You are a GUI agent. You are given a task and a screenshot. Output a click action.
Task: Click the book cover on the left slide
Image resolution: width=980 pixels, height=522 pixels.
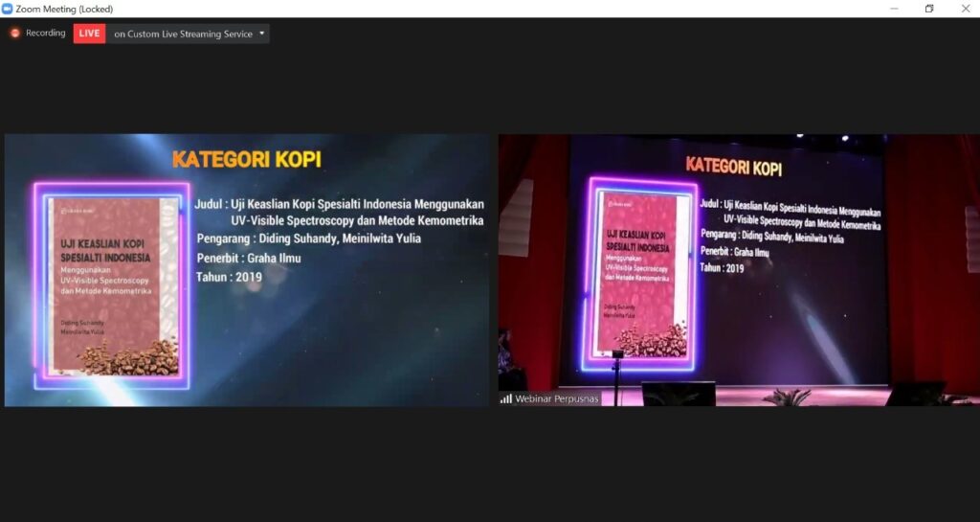tap(113, 285)
